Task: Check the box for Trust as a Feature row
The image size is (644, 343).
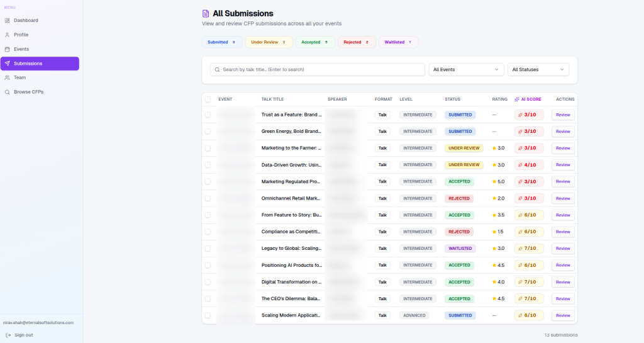Action: [208, 115]
